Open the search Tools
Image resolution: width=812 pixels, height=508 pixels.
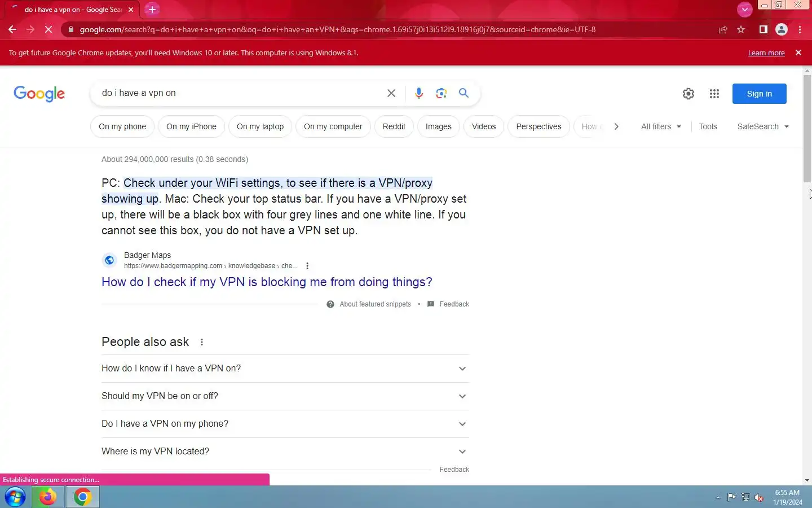coord(708,126)
